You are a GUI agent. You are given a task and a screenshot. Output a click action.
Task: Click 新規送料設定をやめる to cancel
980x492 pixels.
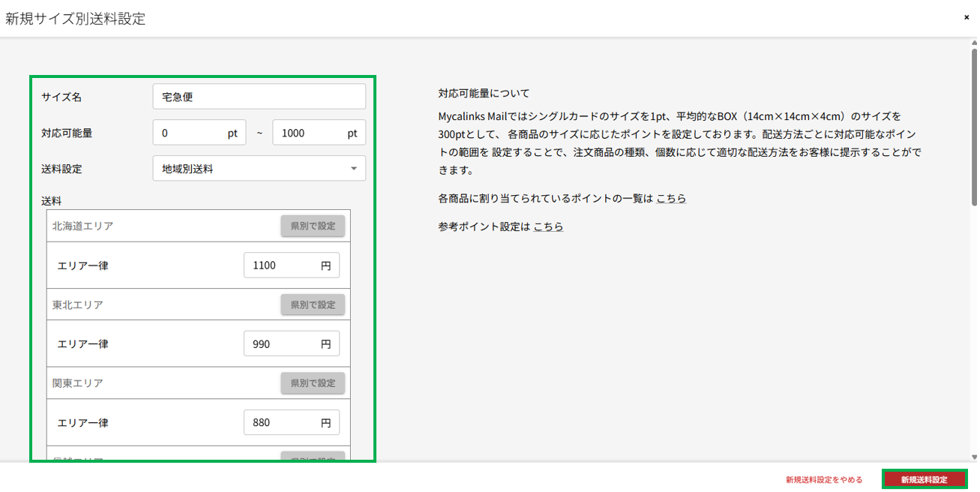pos(823,480)
